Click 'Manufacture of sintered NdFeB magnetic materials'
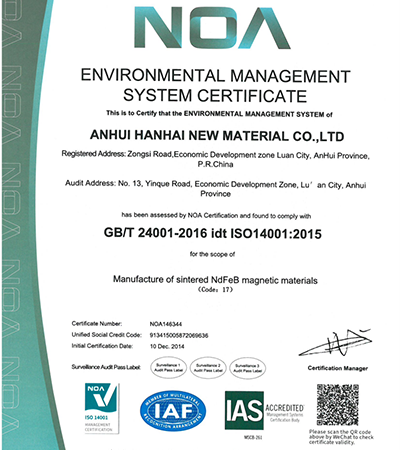Image resolution: width=400 pixels, height=450 pixels. pyautogui.click(x=215, y=280)
